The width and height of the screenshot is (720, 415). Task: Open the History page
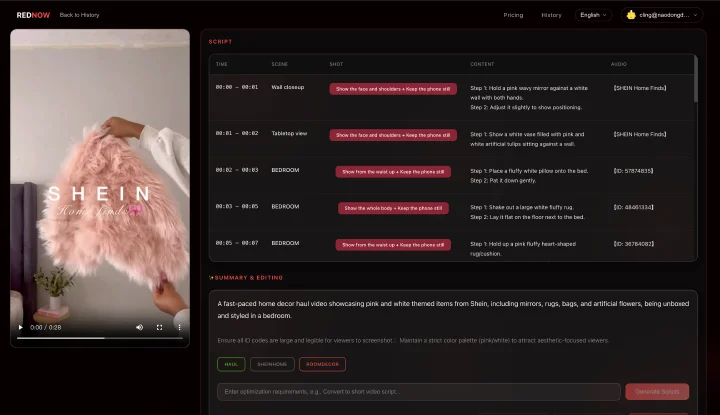coord(551,15)
